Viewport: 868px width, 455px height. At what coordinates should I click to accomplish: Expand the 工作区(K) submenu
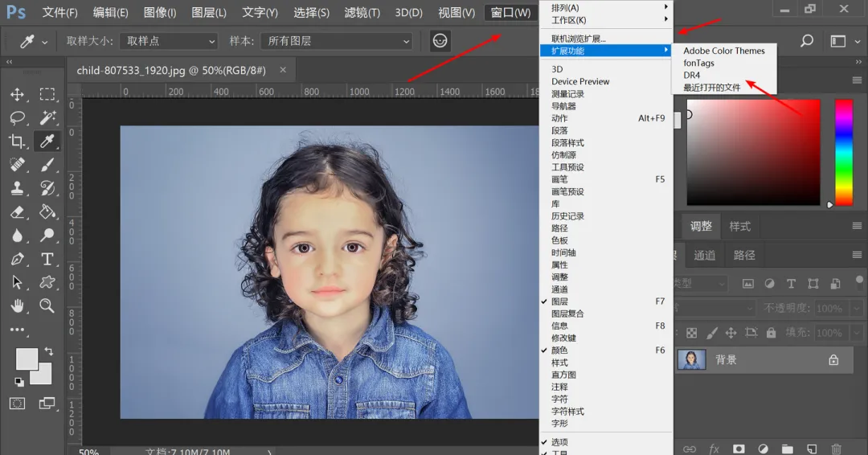coord(606,20)
